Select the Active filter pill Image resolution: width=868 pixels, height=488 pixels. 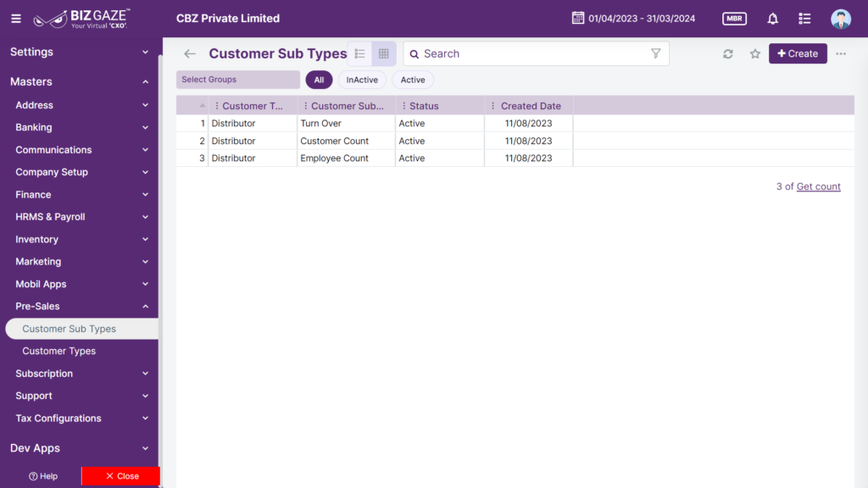point(413,80)
